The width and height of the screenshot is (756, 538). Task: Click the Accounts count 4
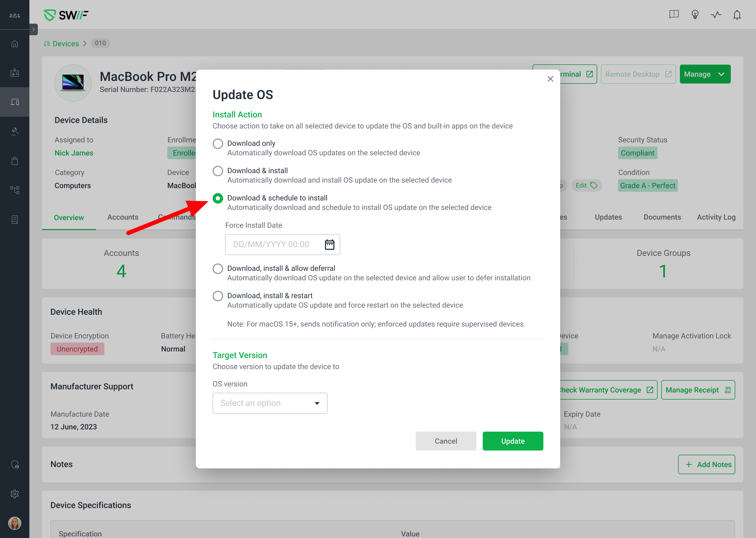coord(121,271)
